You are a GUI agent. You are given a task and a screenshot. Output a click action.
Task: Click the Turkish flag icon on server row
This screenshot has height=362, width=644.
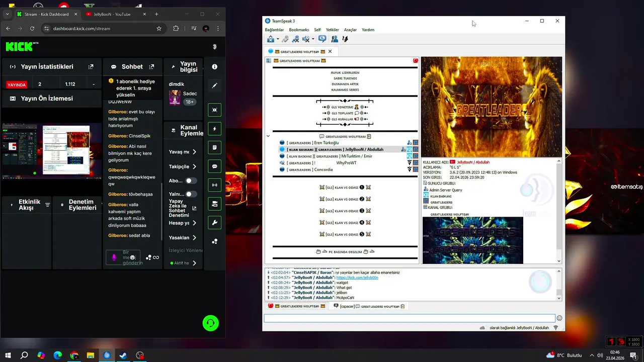pyautogui.click(x=416, y=61)
